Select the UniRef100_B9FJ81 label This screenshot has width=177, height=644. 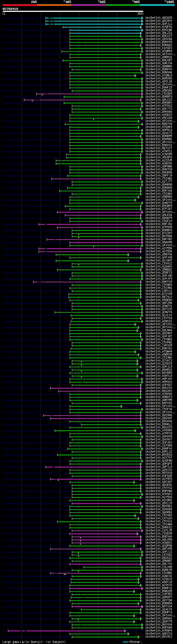(x=159, y=224)
